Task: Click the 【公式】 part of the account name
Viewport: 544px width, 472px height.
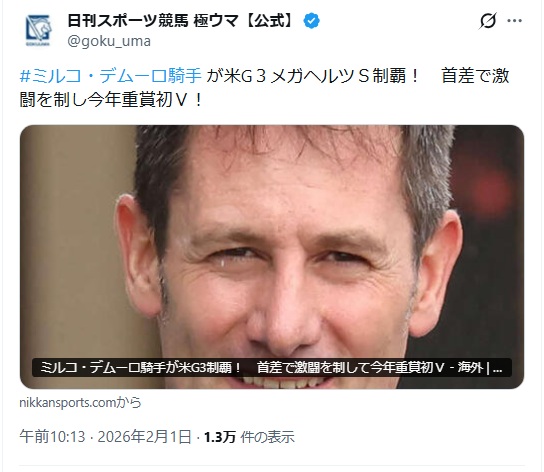Action: click(x=270, y=21)
